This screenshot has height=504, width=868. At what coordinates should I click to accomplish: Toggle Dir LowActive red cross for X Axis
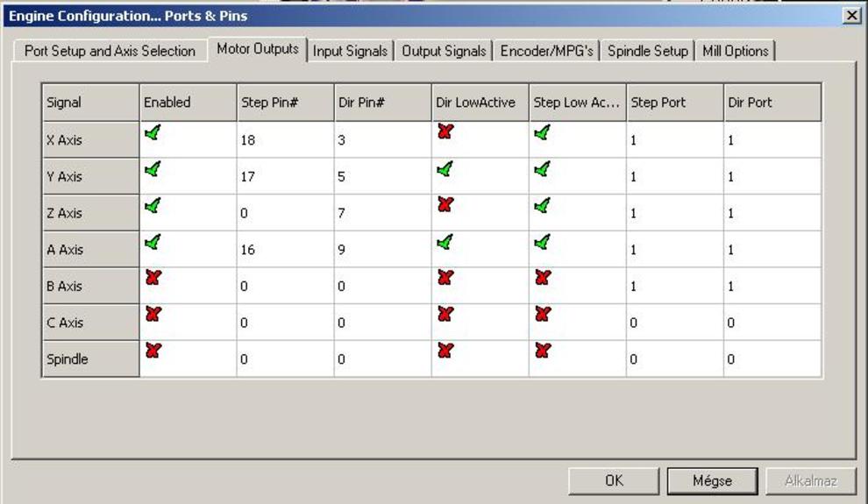point(445,132)
